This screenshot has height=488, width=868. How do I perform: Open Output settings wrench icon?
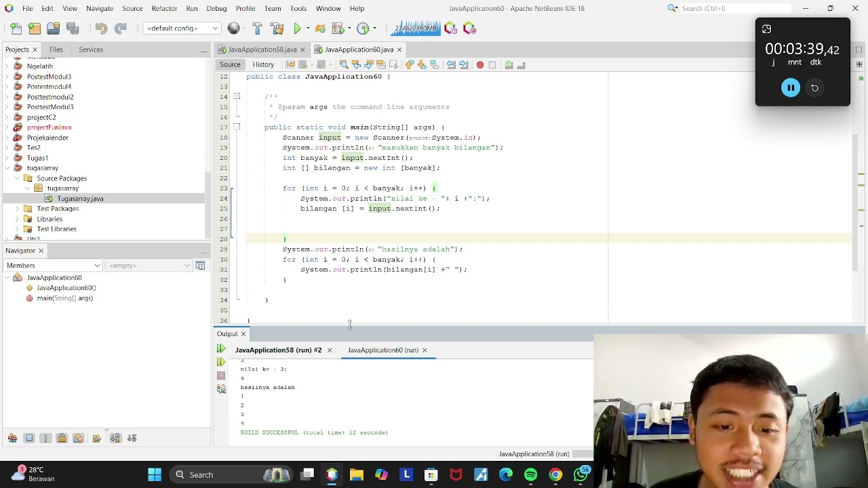pos(221,389)
